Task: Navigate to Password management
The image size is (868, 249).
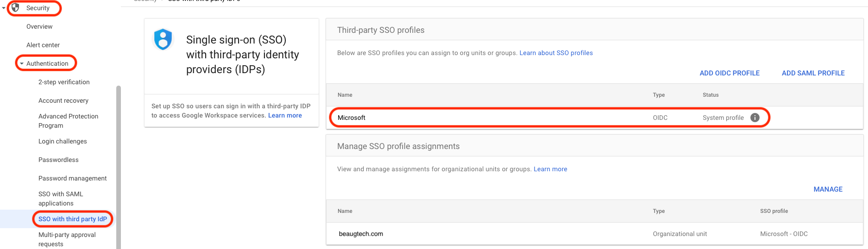Action: coord(72,178)
